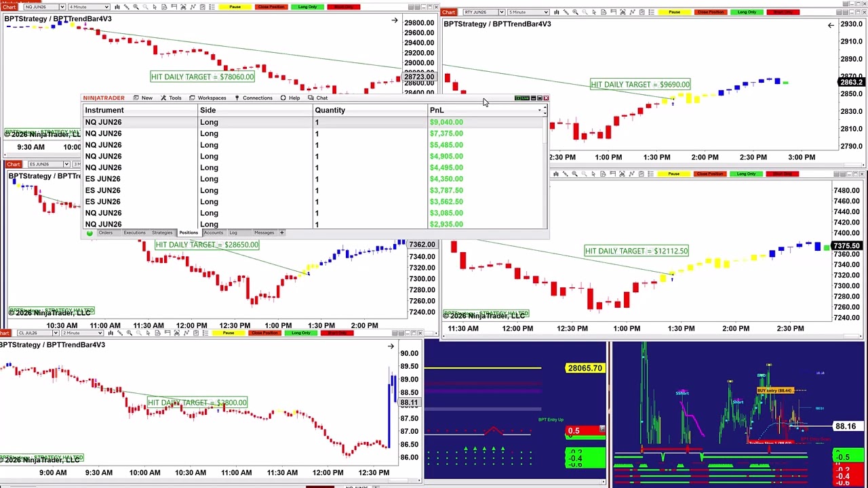The width and height of the screenshot is (868, 488).
Task: Click zoom in icon on RTY chart
Action: (575, 12)
